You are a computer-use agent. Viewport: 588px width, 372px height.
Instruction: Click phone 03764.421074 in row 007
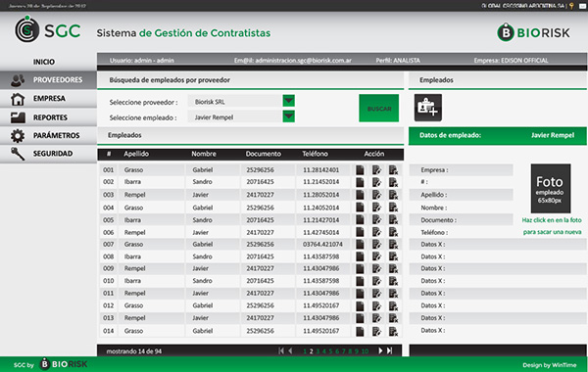322,245
